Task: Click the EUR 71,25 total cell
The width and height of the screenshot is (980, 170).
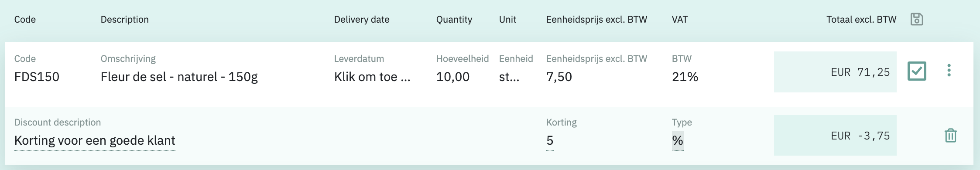Action: pyautogui.click(x=835, y=72)
